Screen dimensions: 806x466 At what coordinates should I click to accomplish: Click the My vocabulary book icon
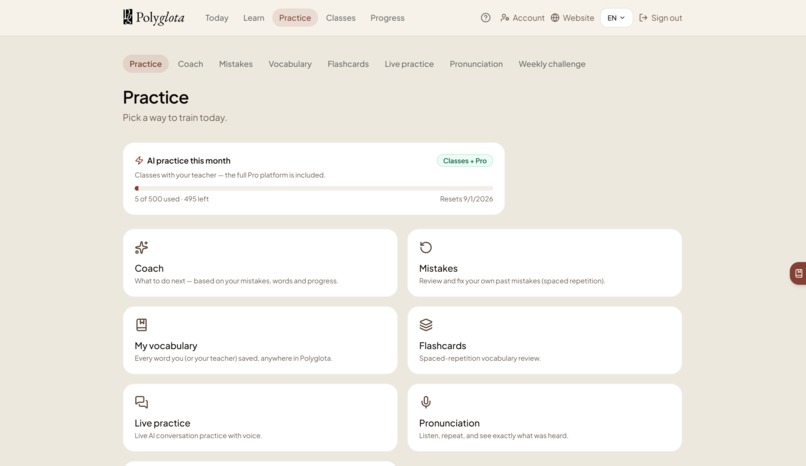tap(141, 325)
